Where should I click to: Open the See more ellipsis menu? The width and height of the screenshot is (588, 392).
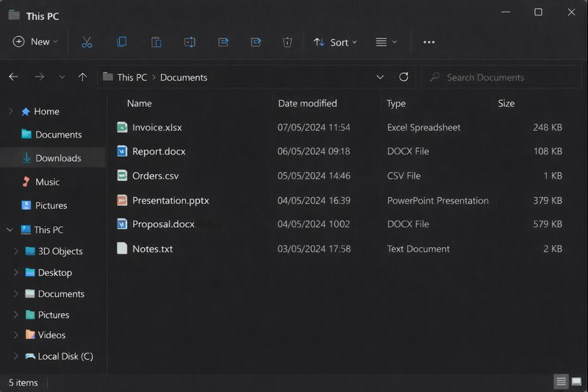click(429, 42)
